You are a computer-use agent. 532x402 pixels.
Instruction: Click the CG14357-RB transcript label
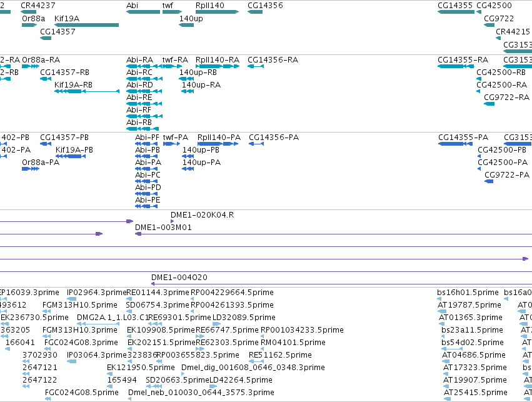65,73
